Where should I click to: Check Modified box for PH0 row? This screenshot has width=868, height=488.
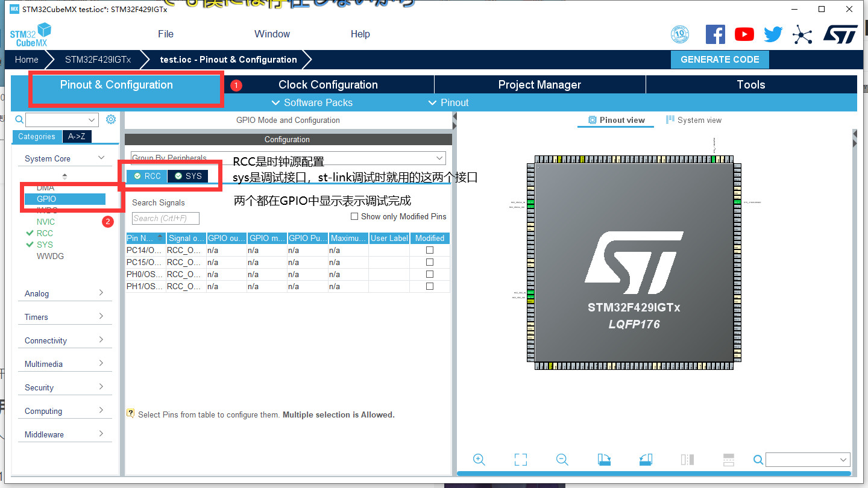click(430, 274)
